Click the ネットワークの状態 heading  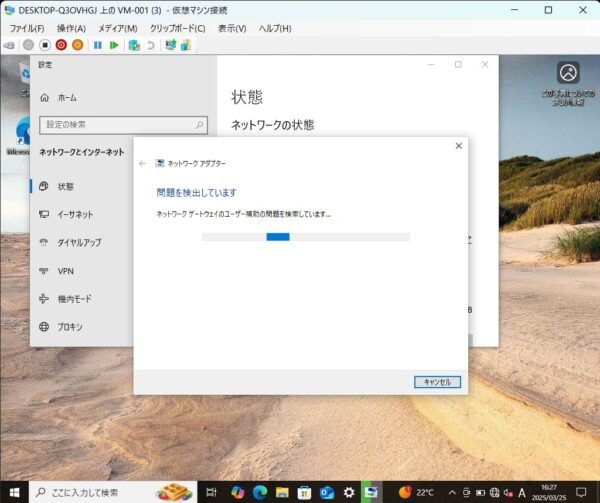(x=272, y=125)
